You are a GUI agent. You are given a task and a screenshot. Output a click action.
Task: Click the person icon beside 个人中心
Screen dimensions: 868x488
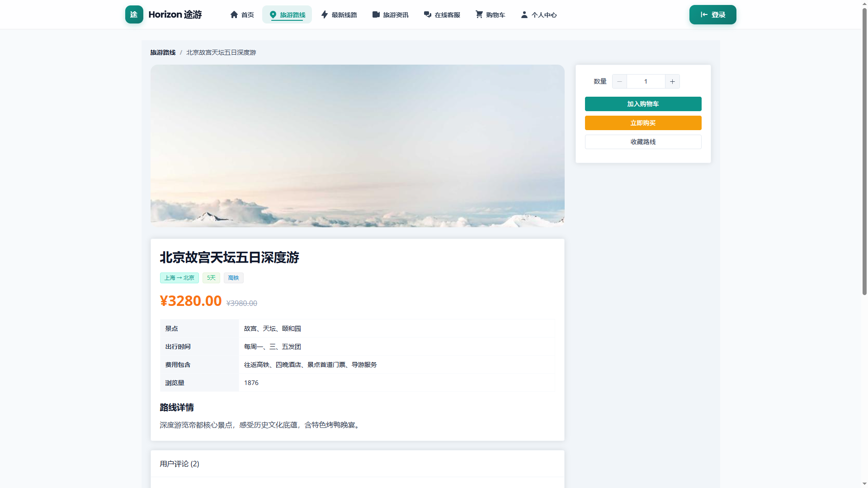524,14
